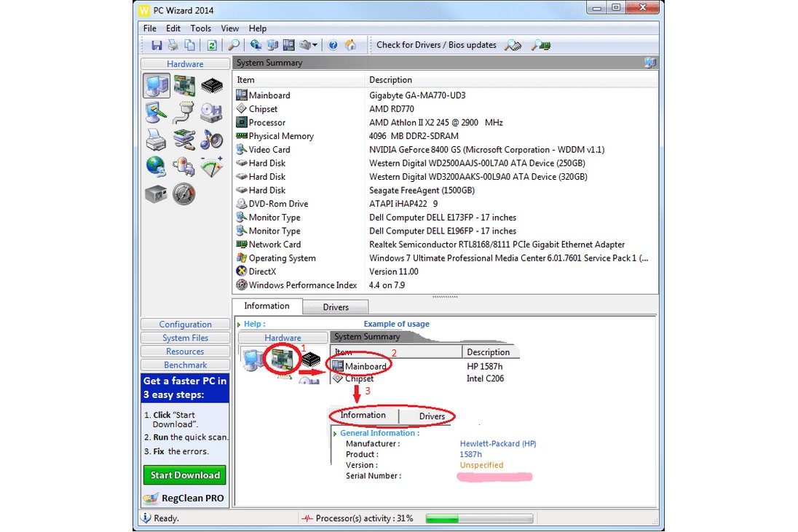798x532 pixels.
Task: Click the processor activity progress bar
Action: point(479,518)
